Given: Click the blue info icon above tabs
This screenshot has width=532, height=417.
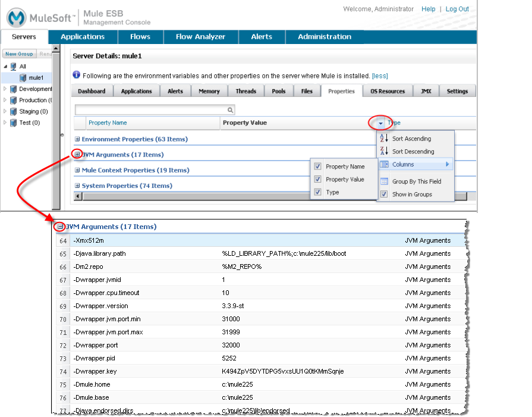Looking at the screenshot, I should click(76, 75).
